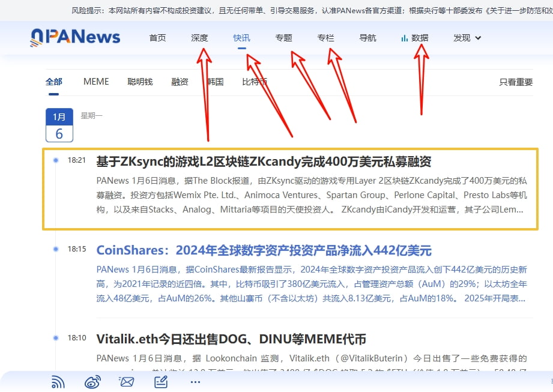Screen dimensions: 553x392
Task: Expand the 发现 dropdown menu
Action: click(x=467, y=38)
